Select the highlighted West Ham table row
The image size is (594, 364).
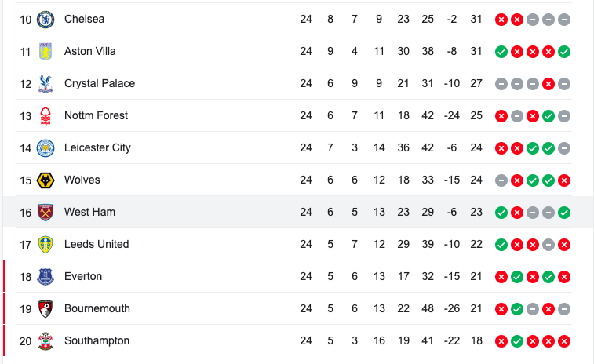pos(298,212)
